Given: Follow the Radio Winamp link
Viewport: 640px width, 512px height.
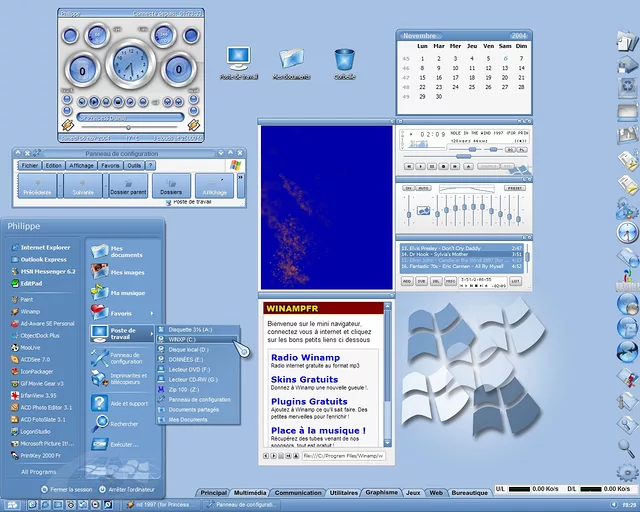Looking at the screenshot, I should click(306, 357).
